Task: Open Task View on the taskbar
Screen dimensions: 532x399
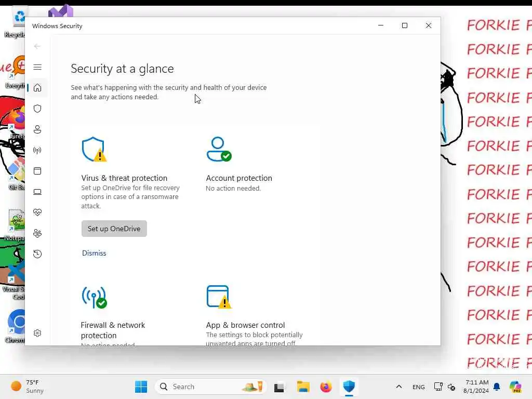Action: click(x=279, y=387)
